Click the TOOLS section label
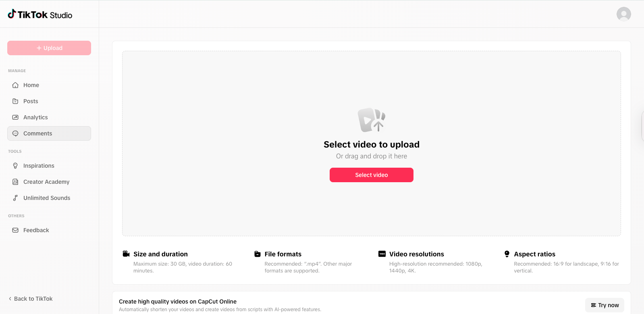This screenshot has width=644, height=314. tap(15, 151)
